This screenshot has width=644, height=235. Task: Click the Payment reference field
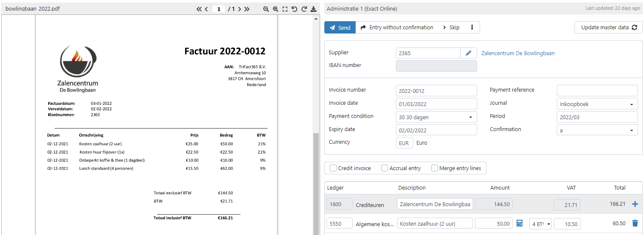(597, 90)
